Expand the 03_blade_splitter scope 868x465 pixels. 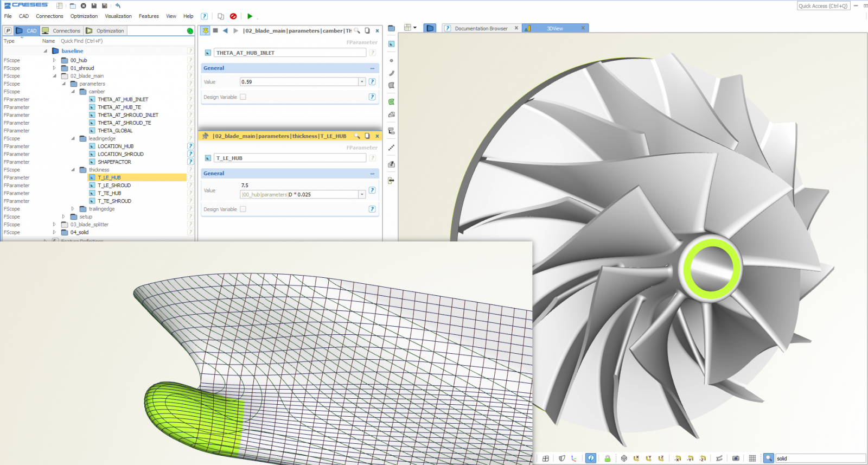(54, 225)
